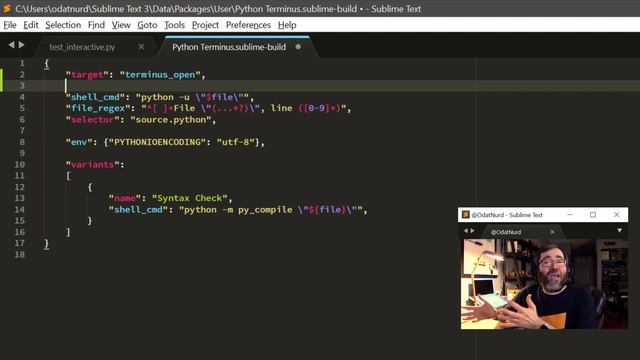Open the tab dropdown arrow in @OdatNurd window
Screen dimensions: 640x360
pyautogui.click(x=619, y=231)
